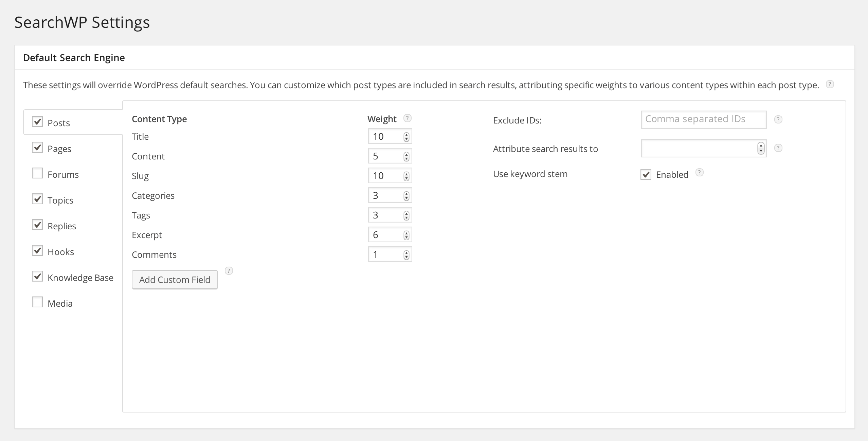Enable the Forums post type checkbox

(x=37, y=173)
